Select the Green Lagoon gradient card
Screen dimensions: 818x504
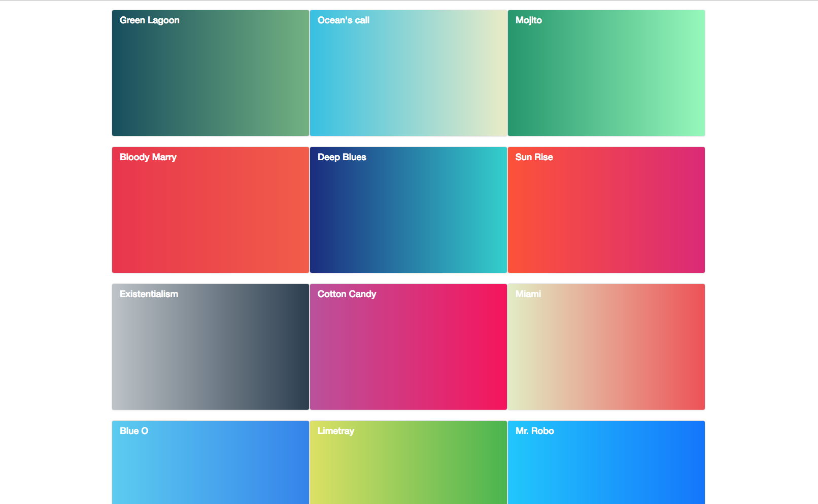211,73
